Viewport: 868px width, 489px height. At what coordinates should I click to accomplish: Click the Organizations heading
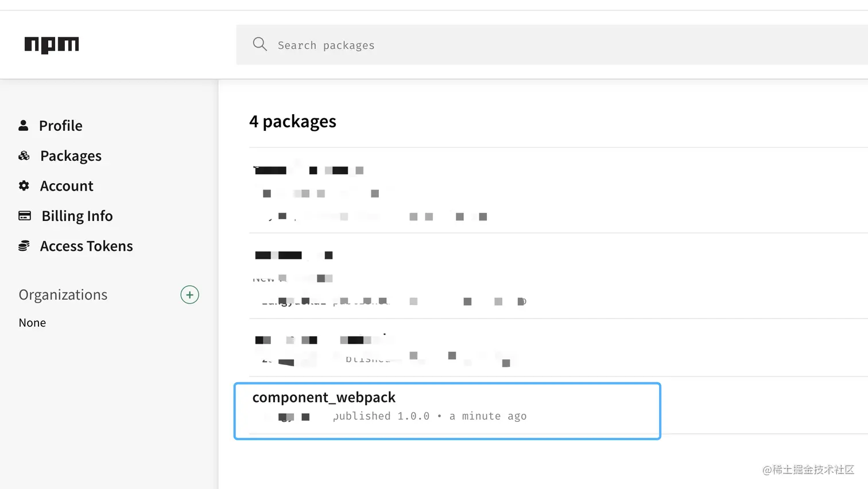pyautogui.click(x=63, y=295)
